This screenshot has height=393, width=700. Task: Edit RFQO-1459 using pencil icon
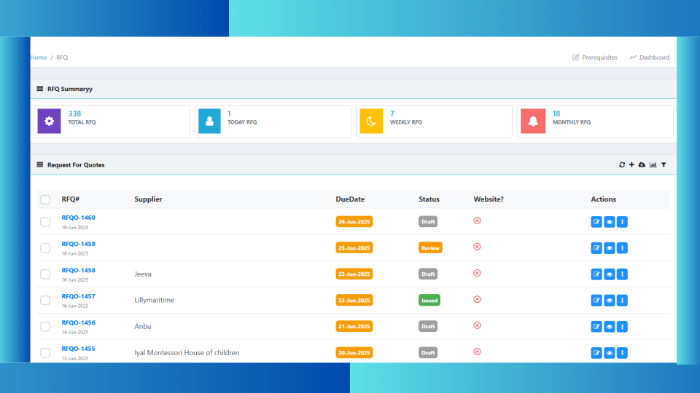[596, 248]
